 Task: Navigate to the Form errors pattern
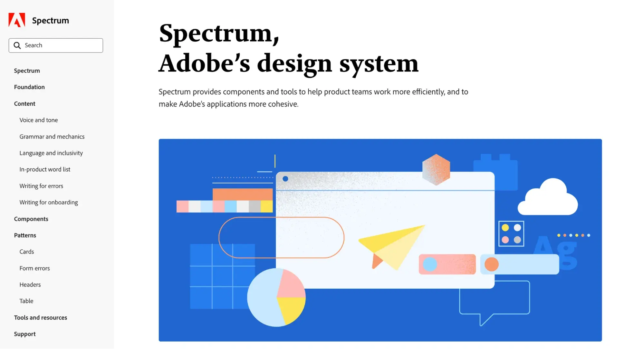click(34, 268)
